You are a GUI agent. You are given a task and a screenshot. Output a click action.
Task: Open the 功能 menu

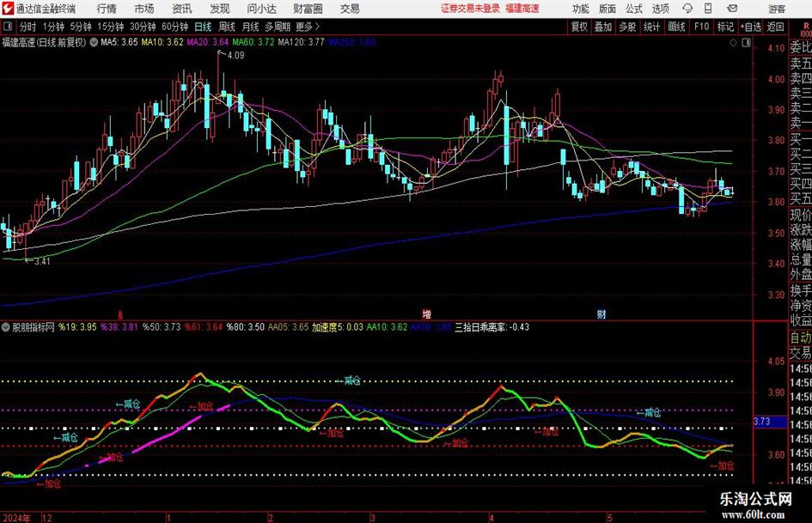tap(581, 9)
